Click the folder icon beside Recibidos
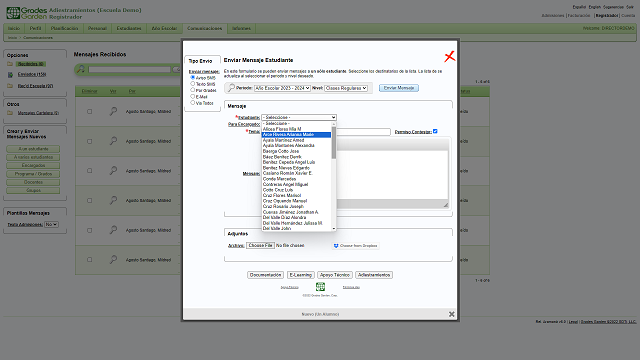The height and width of the screenshot is (360, 640). pyautogui.click(x=10, y=64)
